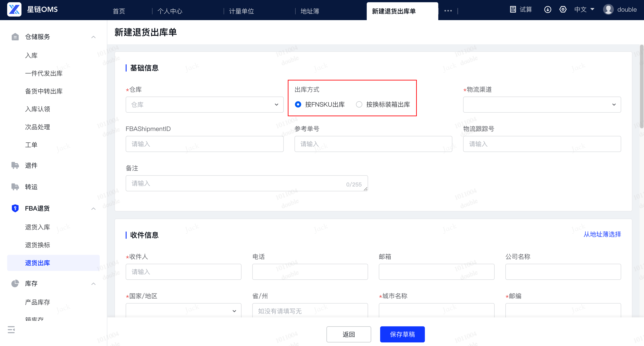
Task: Click the FBAShipmentID input field
Action: (205, 144)
